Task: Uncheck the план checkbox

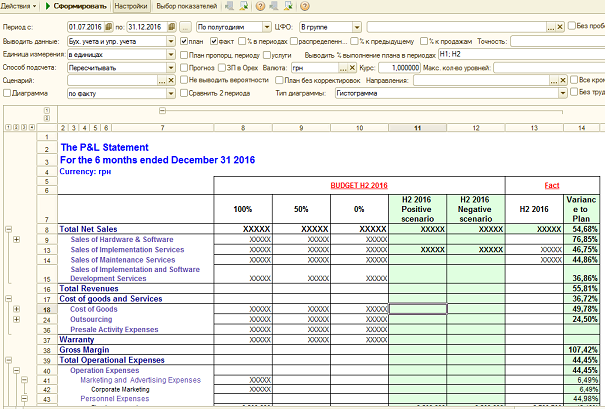Action: click(185, 40)
